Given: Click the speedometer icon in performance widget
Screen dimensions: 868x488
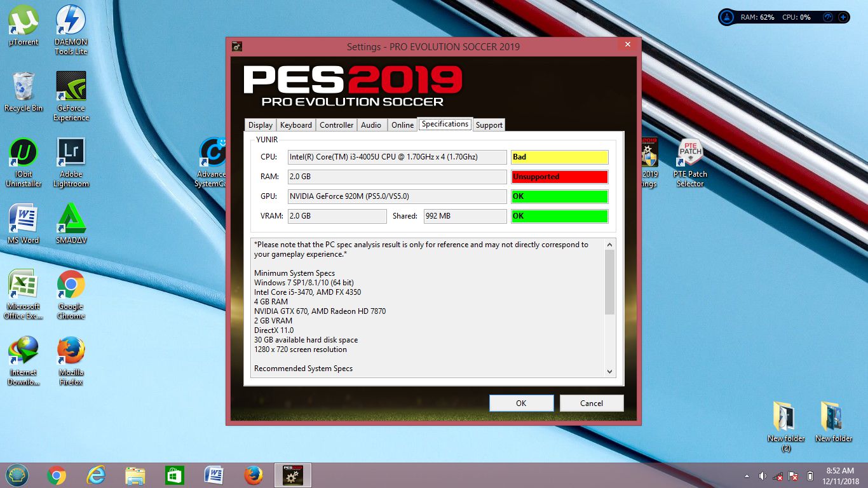Looking at the screenshot, I should [x=828, y=17].
